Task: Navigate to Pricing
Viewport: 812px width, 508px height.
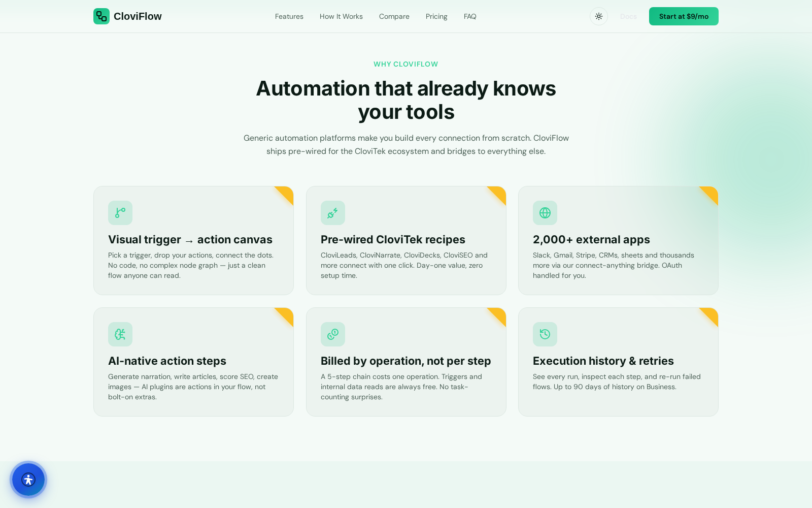Action: pos(436,16)
